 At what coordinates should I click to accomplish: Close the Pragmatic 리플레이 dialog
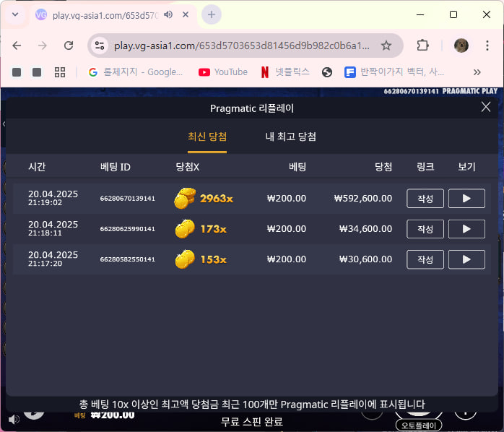[486, 107]
